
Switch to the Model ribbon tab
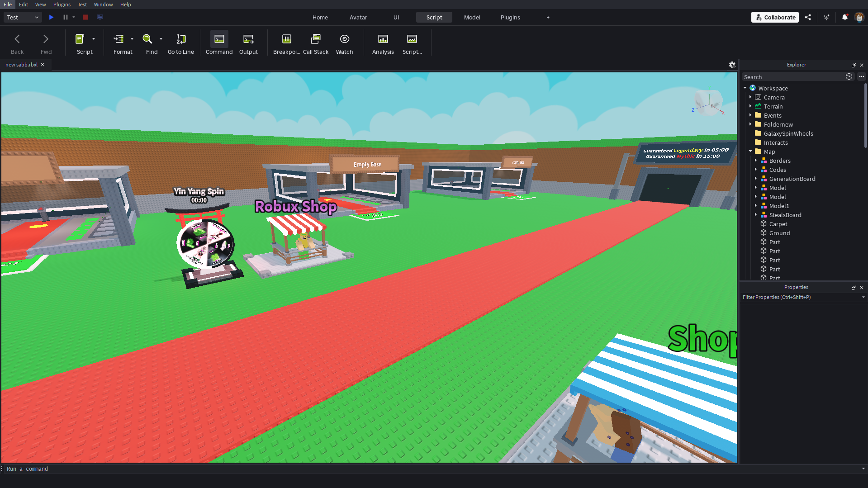472,17
